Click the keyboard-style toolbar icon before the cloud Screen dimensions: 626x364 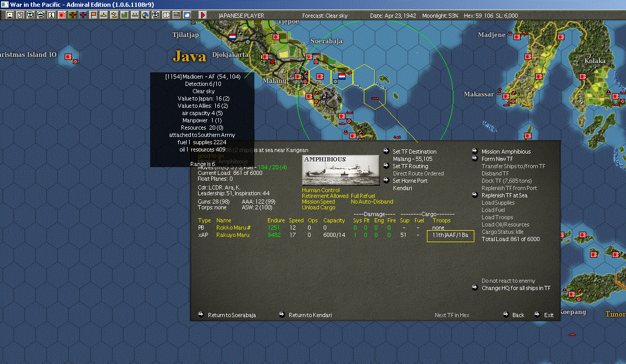(x=177, y=15)
